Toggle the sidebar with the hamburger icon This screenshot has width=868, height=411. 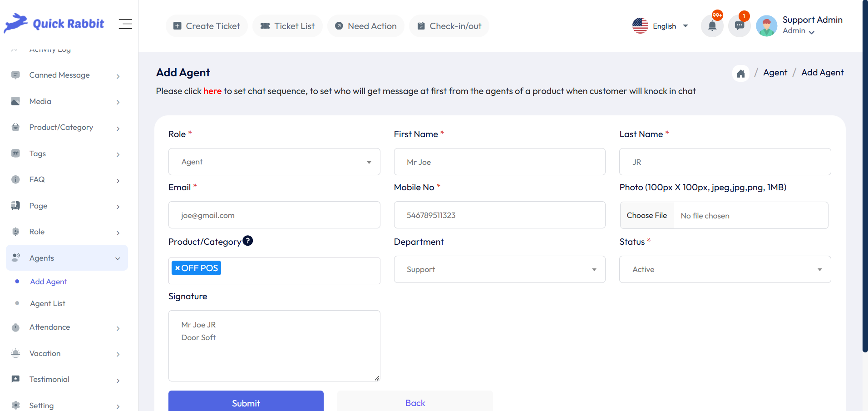pyautogui.click(x=125, y=24)
